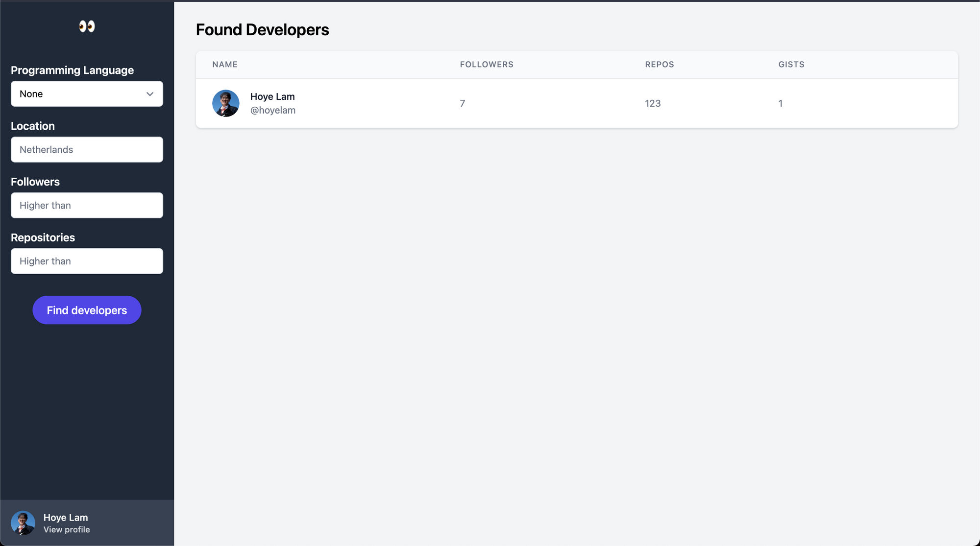Click the @hoyelam username handle
This screenshot has width=980, height=546.
273,110
